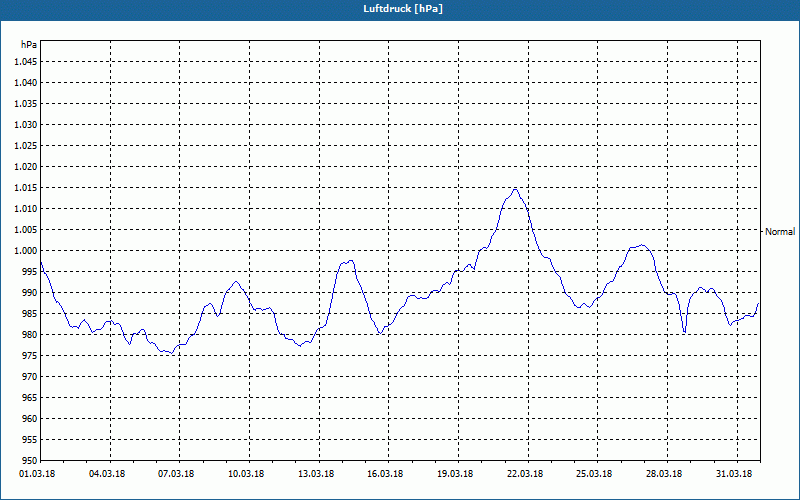Click the 07.03.18 date label
The height and width of the screenshot is (500, 800).
[x=176, y=473]
